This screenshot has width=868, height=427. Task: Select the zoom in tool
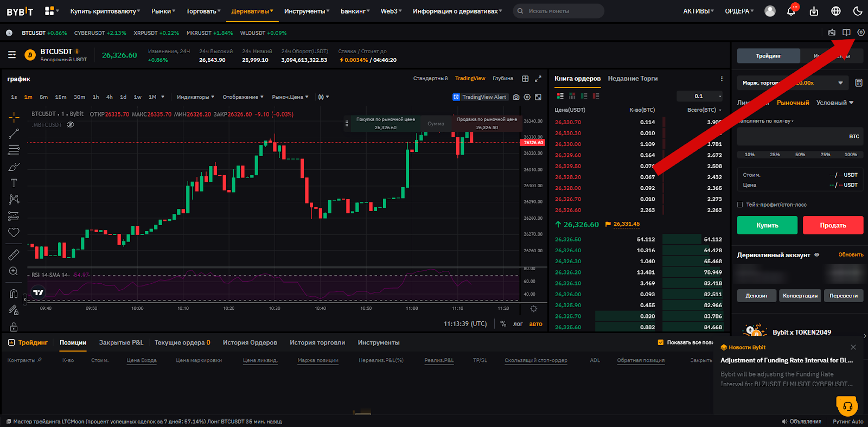[14, 271]
